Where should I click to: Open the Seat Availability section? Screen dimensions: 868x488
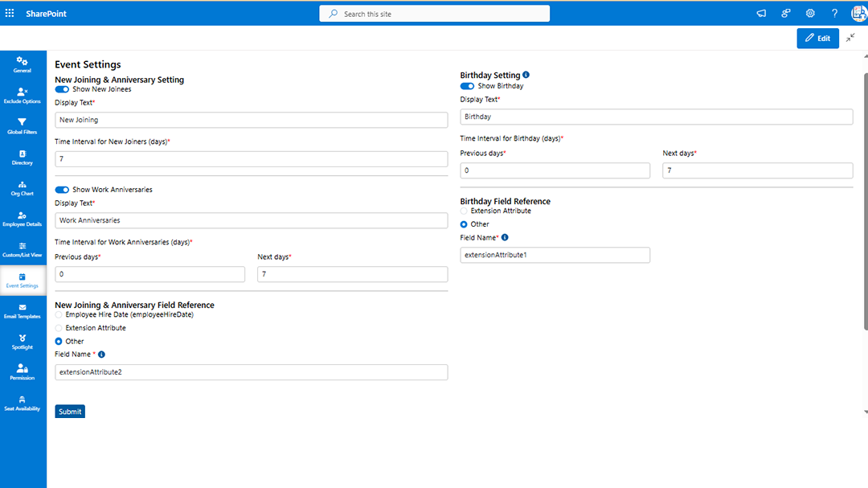[23, 403]
